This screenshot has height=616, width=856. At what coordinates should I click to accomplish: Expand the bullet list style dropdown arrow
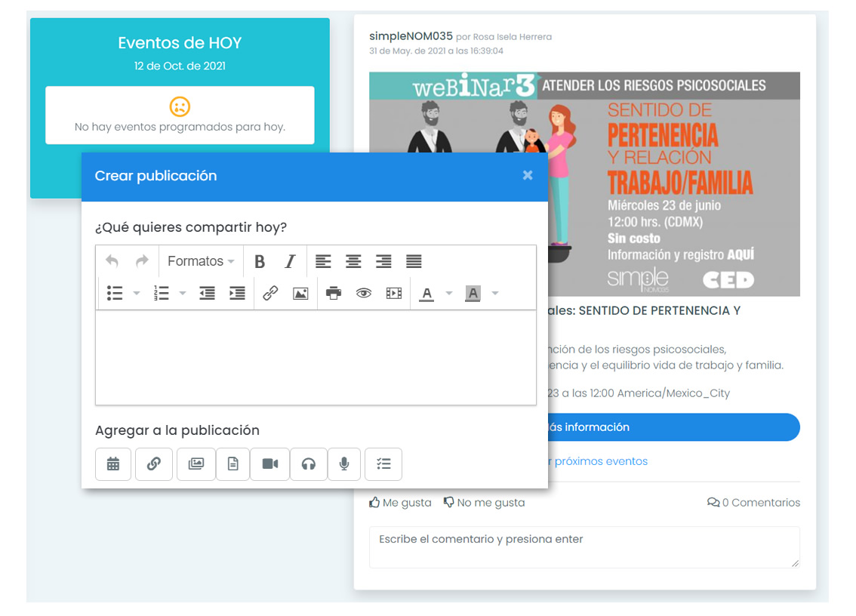point(137,294)
